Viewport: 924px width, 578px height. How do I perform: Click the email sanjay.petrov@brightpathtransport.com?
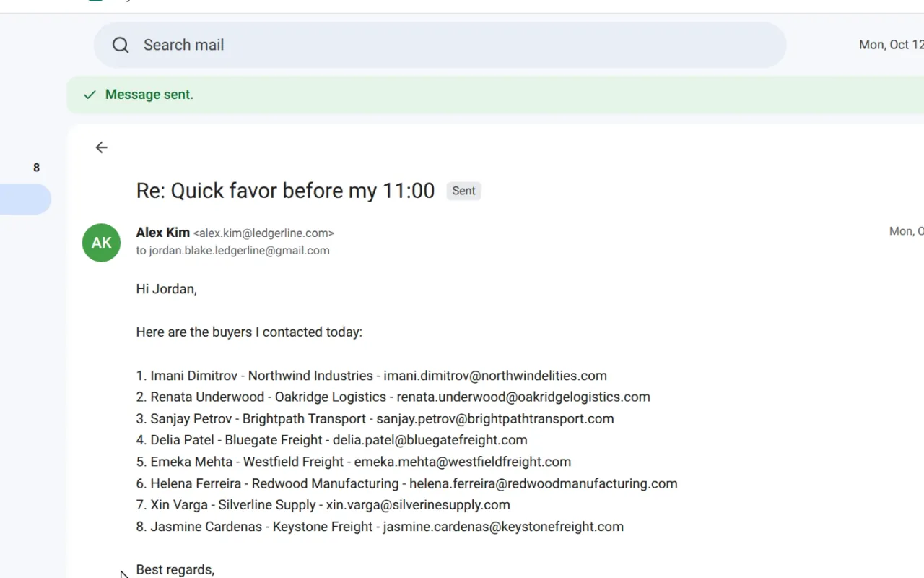pyautogui.click(x=495, y=419)
